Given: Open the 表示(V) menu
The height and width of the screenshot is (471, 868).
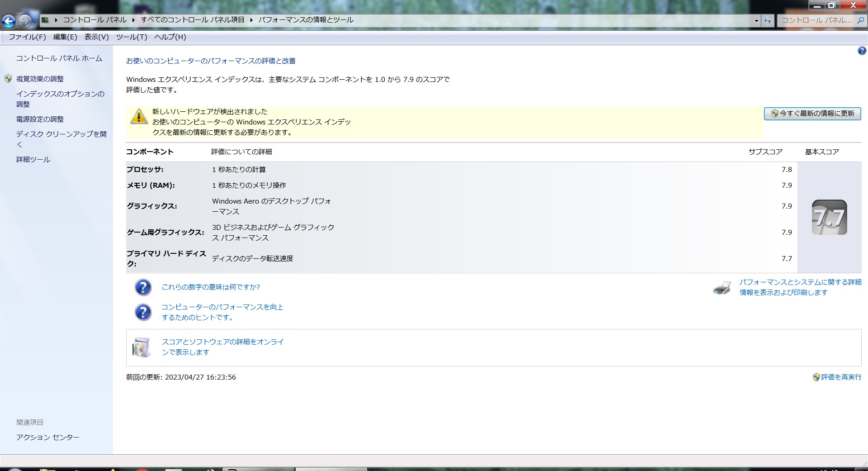Looking at the screenshot, I should click(96, 37).
